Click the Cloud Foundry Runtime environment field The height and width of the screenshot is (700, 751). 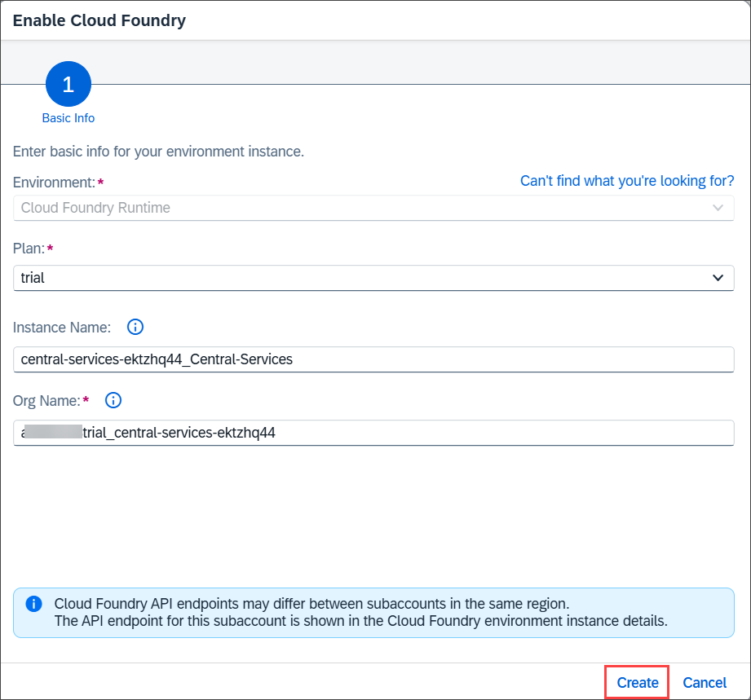coord(373,208)
